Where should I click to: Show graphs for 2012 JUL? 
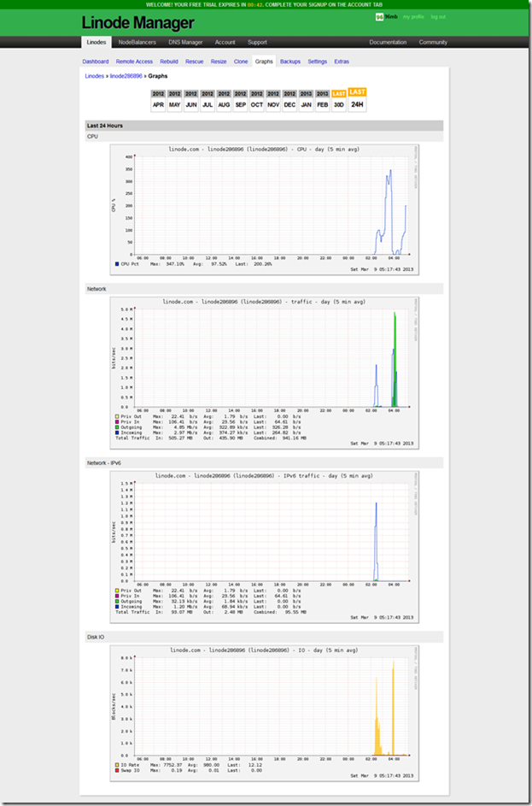[208, 100]
